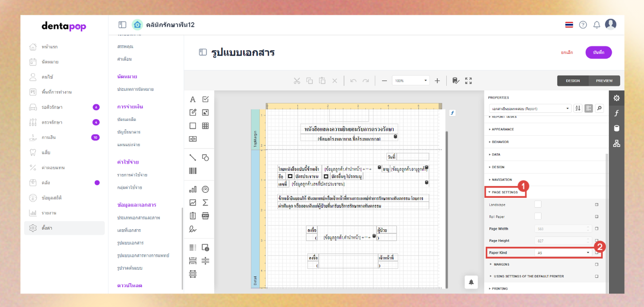Select the Cross-band Box tool
This screenshot has width=644, height=307.
[x=193, y=274]
